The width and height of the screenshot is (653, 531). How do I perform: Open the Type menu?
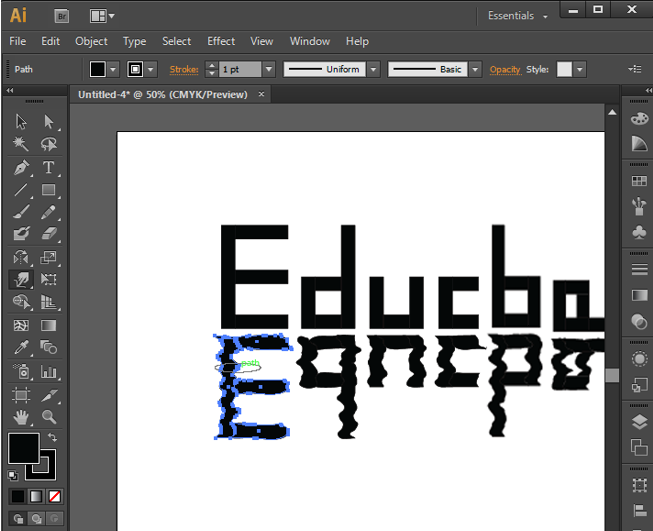(x=135, y=41)
